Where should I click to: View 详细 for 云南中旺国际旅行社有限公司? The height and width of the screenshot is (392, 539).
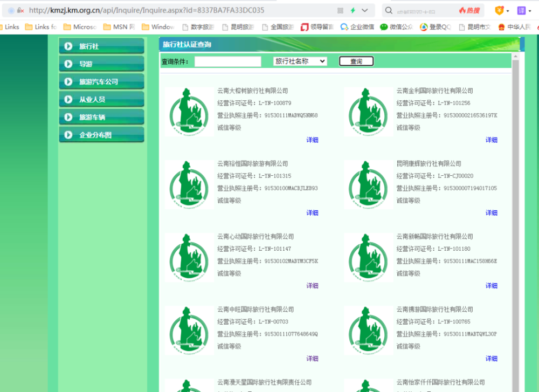pyautogui.click(x=312, y=359)
